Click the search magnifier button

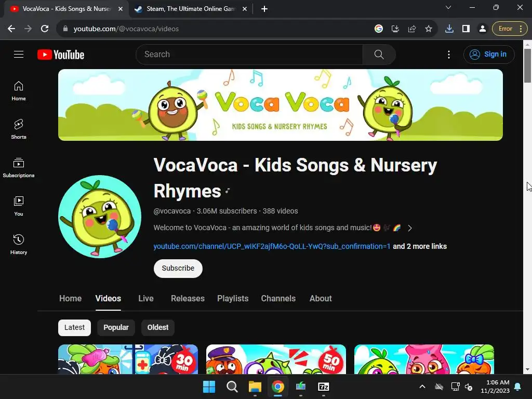tap(379, 54)
